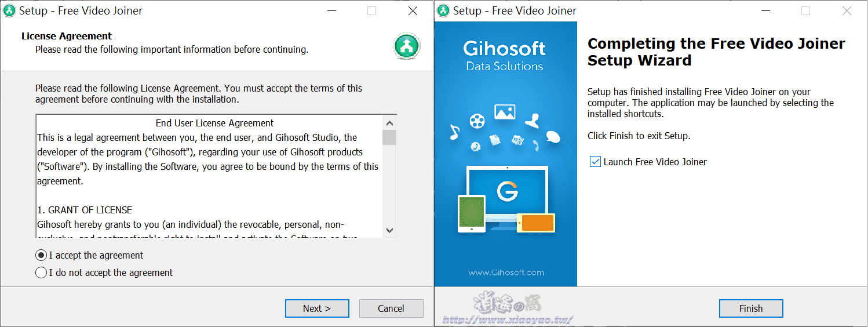
Task: Click green installer logo in License Agreement header
Action: 407,46
